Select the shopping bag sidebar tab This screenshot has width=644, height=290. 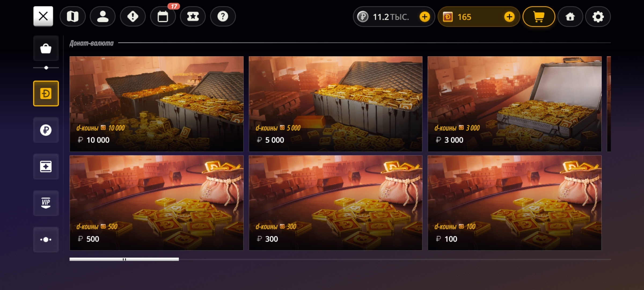click(46, 48)
